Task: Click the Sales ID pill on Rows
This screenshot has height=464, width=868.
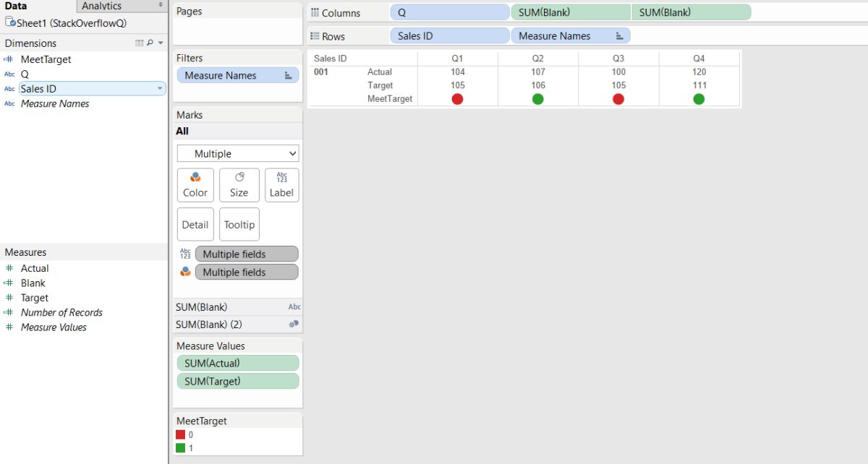Action: click(x=449, y=35)
